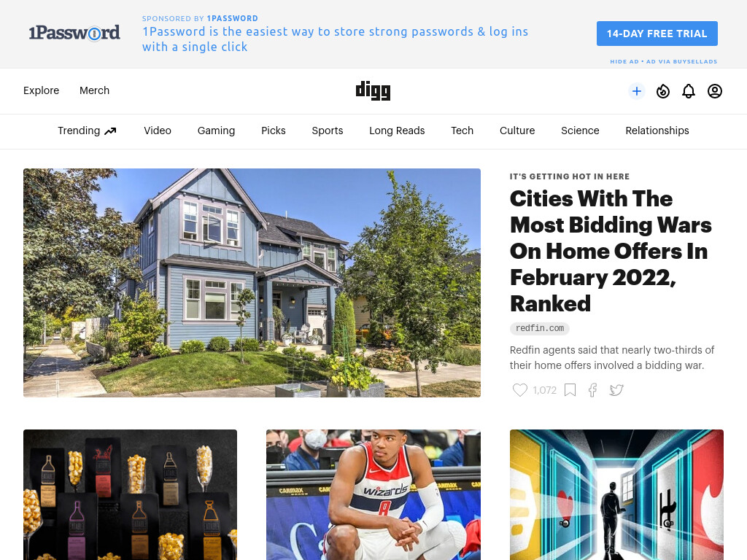
Task: Bookmark the bidding wars article
Action: click(x=570, y=390)
